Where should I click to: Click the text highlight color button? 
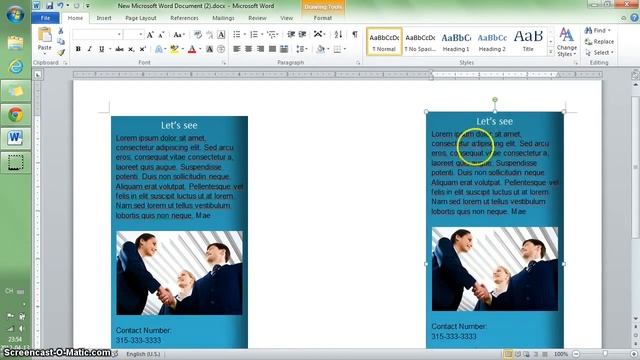click(174, 49)
